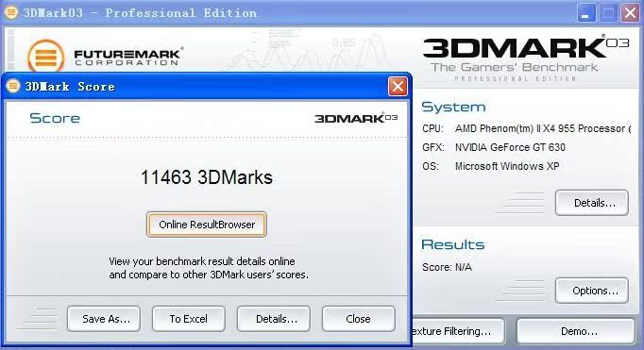Image resolution: width=644 pixels, height=350 pixels.
Task: Click the '11463 3DMarks' score text
Action: coord(207,177)
